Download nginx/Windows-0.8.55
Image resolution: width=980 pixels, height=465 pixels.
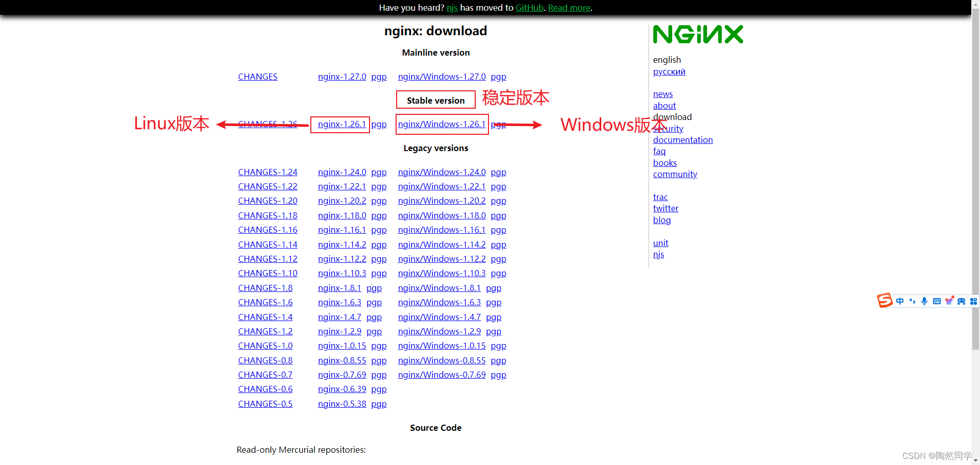coord(442,360)
